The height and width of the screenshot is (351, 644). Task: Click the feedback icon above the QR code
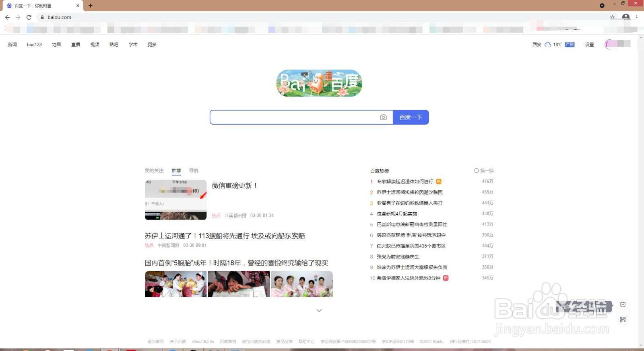pos(623,304)
